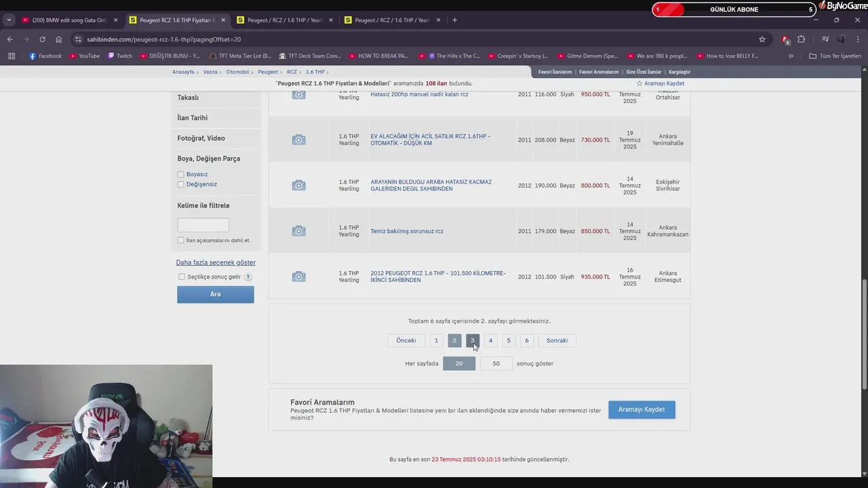Open the browser extensions puzzle icon
Screen dimensions: 868x488
coord(801,39)
